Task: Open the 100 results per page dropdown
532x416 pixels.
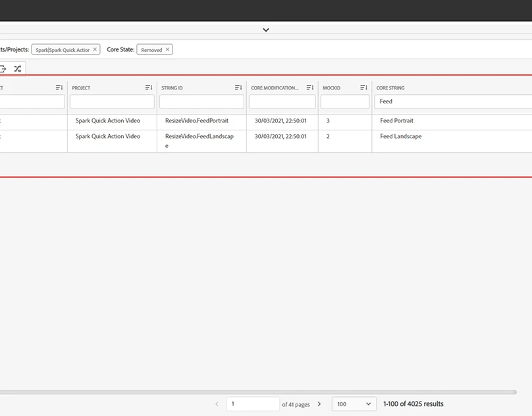Action: click(354, 404)
